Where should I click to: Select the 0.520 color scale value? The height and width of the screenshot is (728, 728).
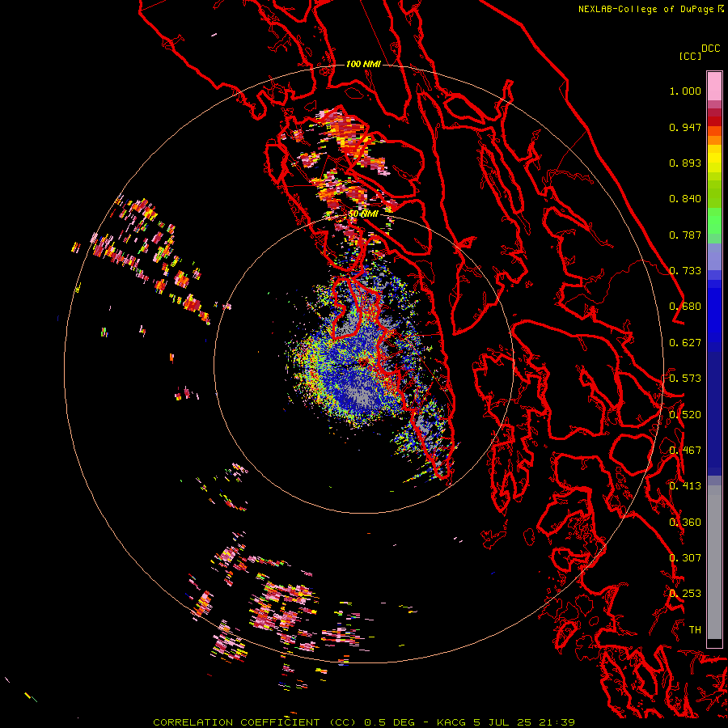pos(685,415)
